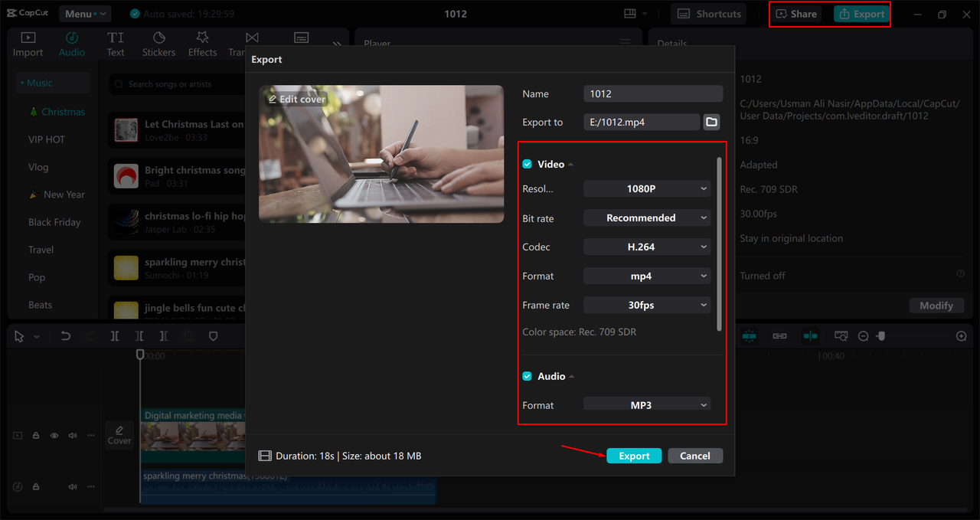Undo the last timeline action
980x520 pixels.
coord(66,336)
